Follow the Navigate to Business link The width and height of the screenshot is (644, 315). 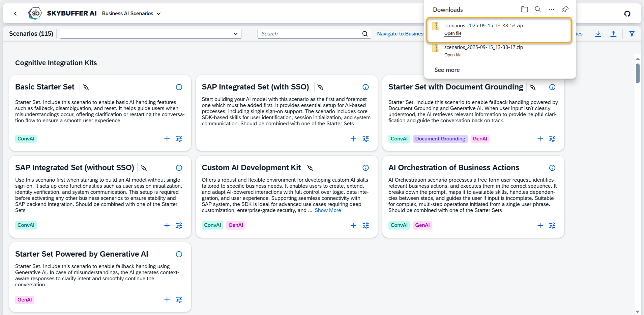401,34
